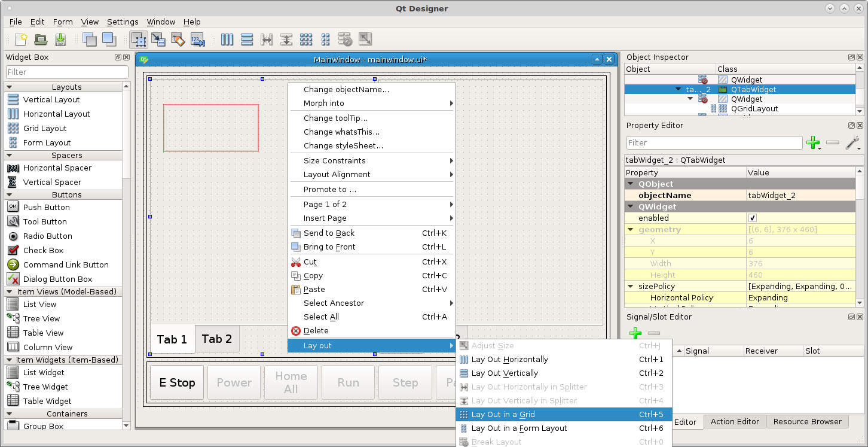This screenshot has height=447, width=868.
Task: Click wrench configure icon in Property Editor
Action: click(x=852, y=142)
